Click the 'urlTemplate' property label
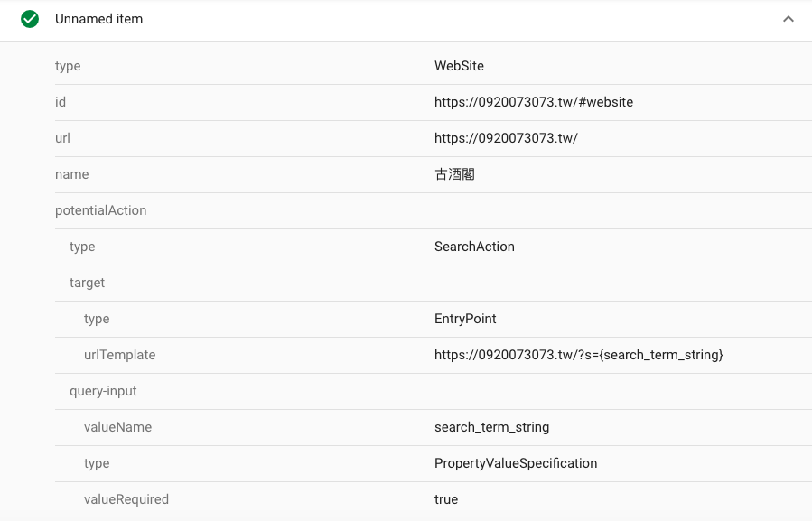This screenshot has height=521, width=812. pos(119,355)
